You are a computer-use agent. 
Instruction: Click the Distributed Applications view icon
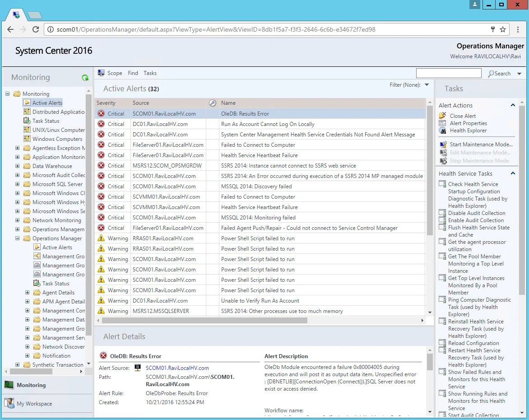coord(27,112)
